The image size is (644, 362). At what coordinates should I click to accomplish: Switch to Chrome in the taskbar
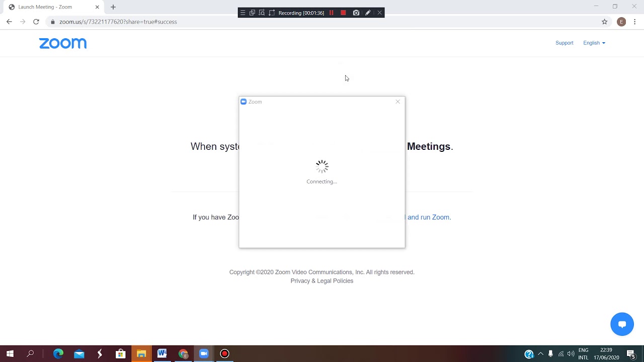click(183, 354)
